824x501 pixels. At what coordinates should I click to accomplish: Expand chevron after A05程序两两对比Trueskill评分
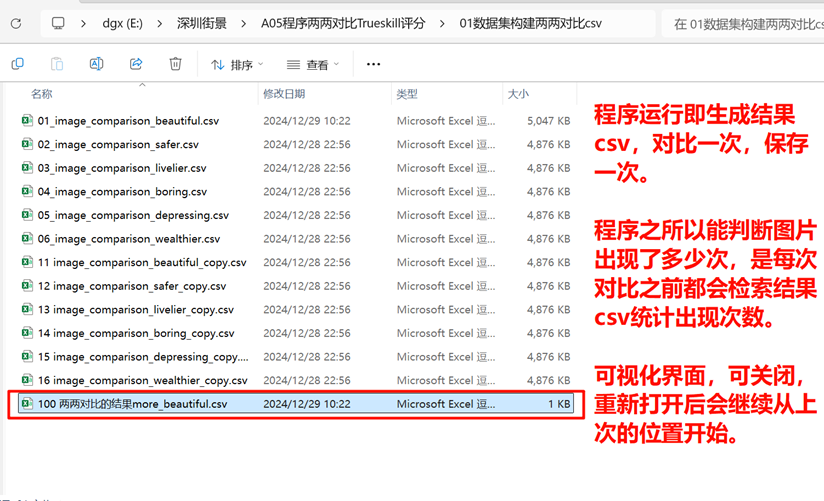click(442, 24)
